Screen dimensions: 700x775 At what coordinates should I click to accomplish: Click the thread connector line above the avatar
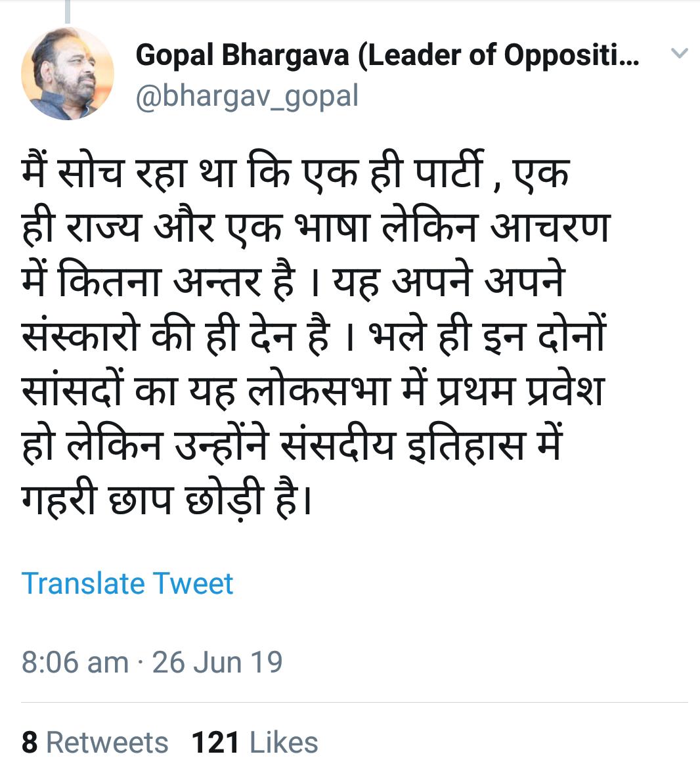(x=68, y=12)
